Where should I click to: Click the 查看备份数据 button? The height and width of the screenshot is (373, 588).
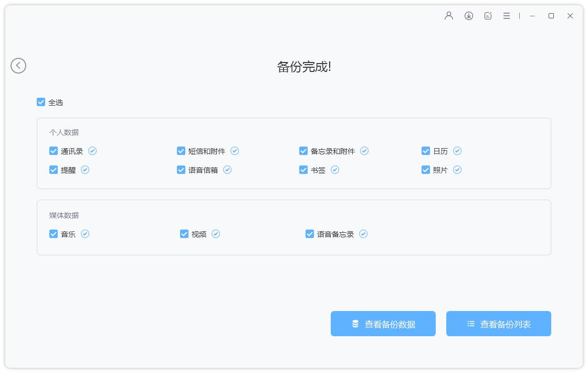(383, 324)
